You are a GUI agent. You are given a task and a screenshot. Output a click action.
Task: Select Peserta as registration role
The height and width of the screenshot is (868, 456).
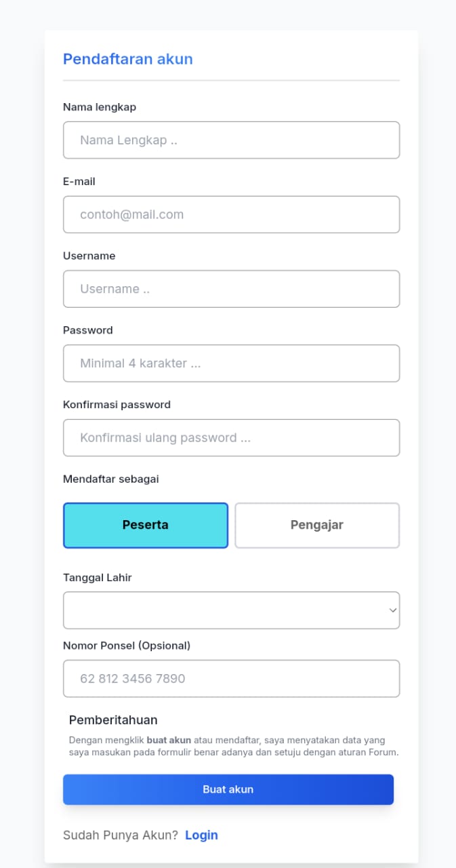tap(146, 525)
